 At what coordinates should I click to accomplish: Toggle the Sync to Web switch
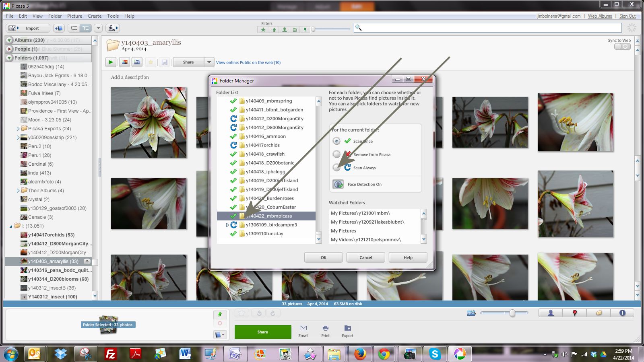point(622,47)
